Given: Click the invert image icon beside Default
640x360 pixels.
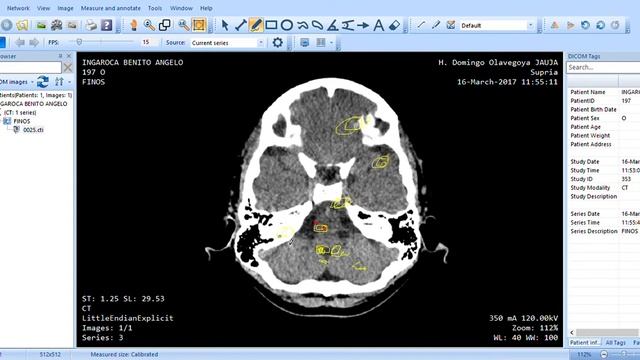Looking at the screenshot, I should tap(451, 25).
